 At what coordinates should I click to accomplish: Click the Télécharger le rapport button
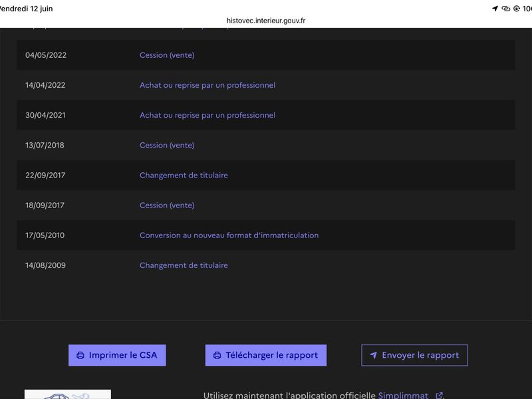[x=265, y=355]
